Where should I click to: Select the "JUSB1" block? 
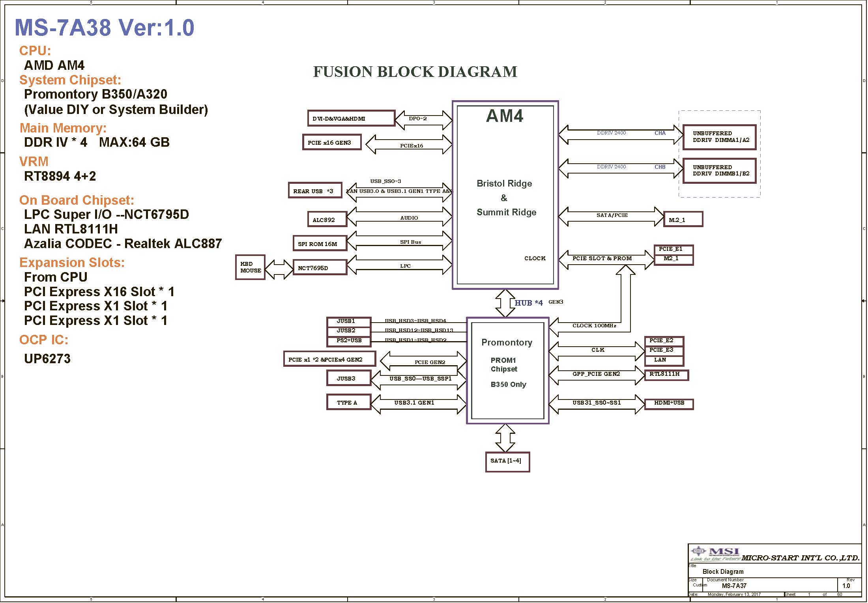tap(349, 322)
